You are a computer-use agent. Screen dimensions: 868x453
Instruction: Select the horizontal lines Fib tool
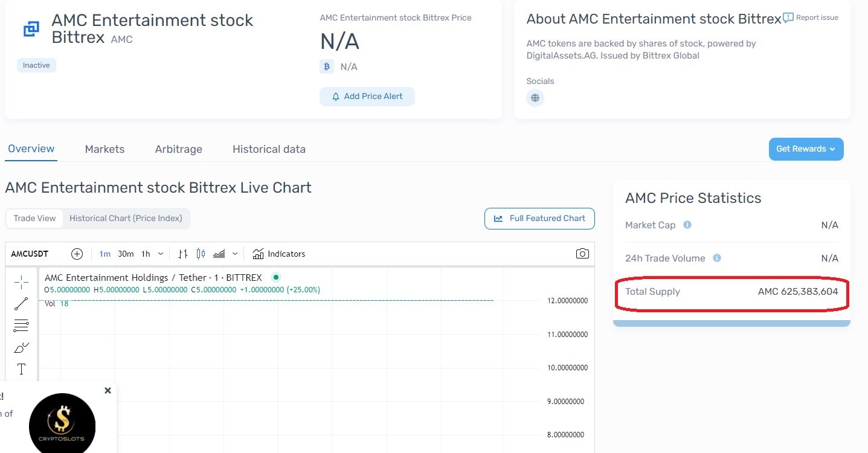(x=21, y=326)
